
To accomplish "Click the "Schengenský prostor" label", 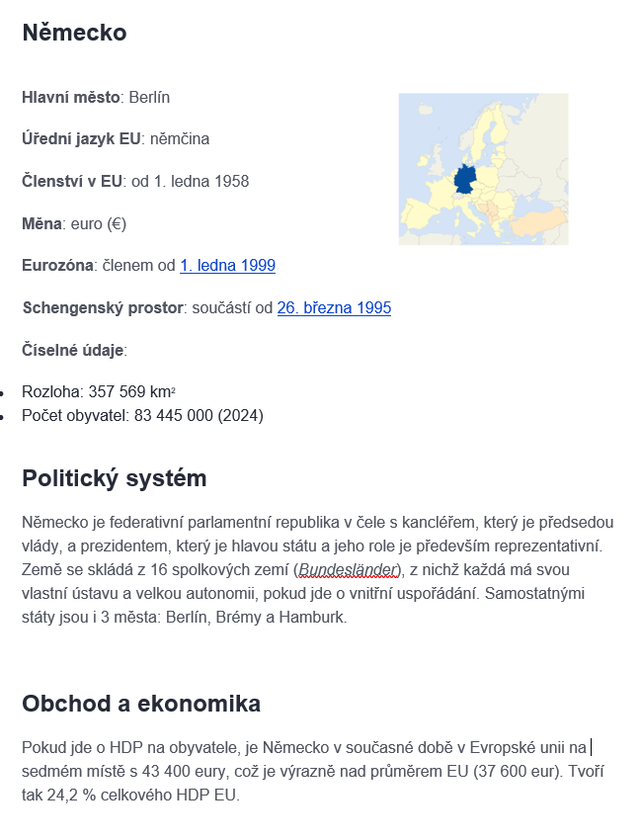I will pyautogui.click(x=103, y=307).
